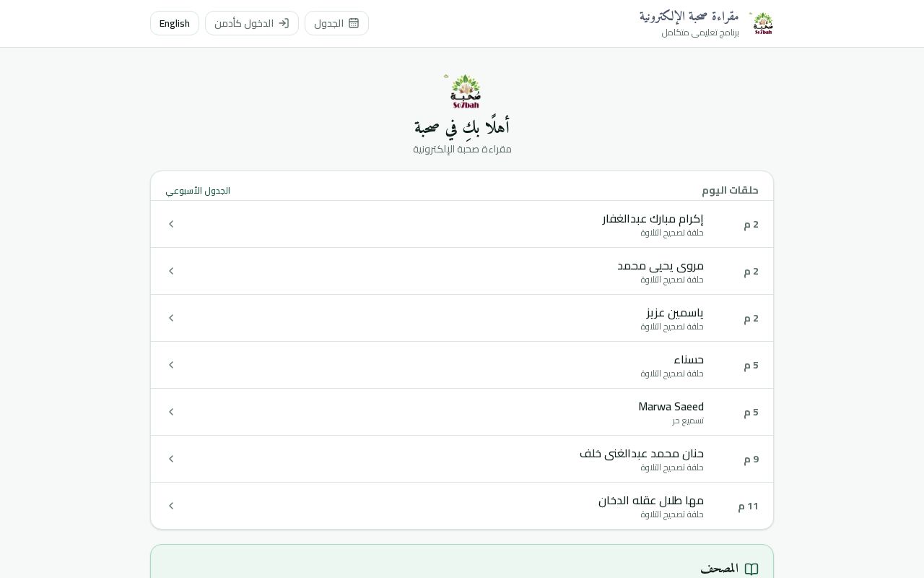The height and width of the screenshot is (578, 924).
Task: Select the name Marwa Saeed
Action: pos(671,406)
